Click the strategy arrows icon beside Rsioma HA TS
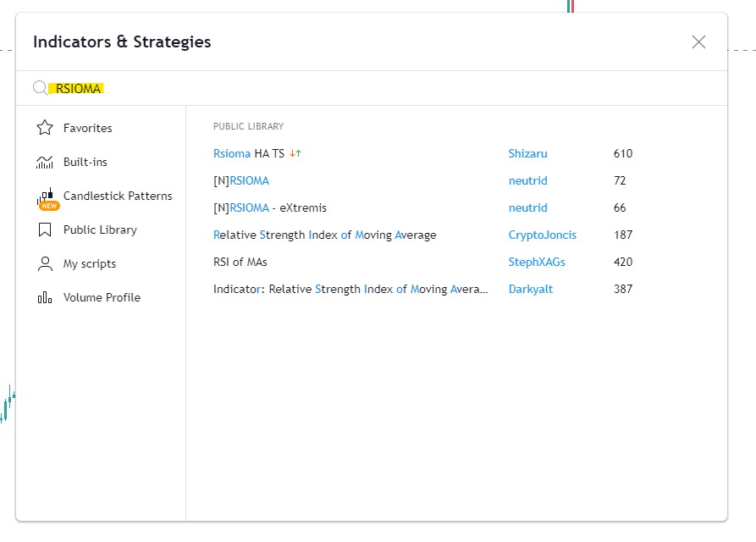The image size is (756, 542). pyautogui.click(x=295, y=153)
